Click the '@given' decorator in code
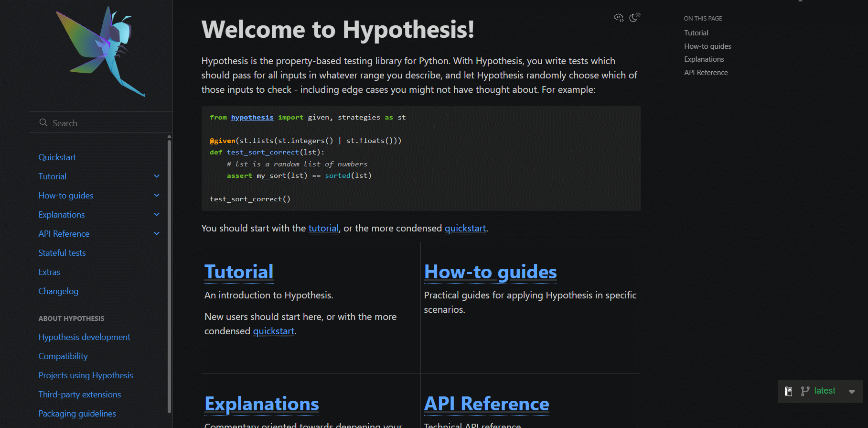Image resolution: width=868 pixels, height=428 pixels. coord(223,141)
